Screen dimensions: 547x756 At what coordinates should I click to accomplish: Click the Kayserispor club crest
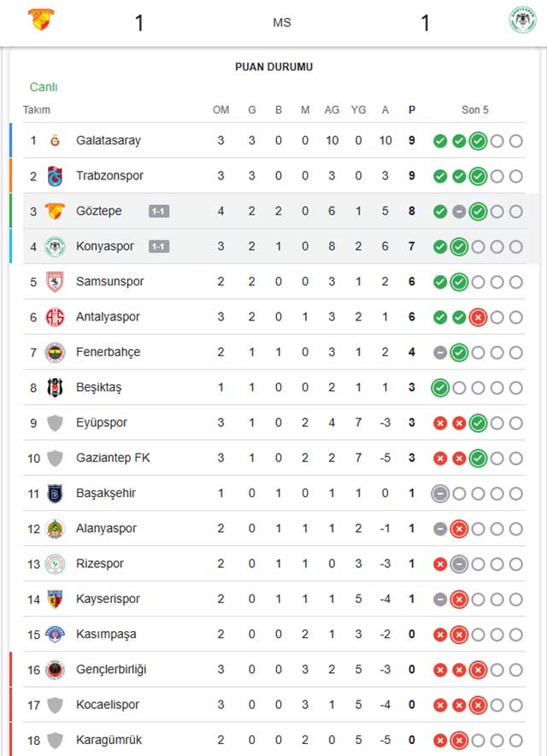click(x=56, y=599)
